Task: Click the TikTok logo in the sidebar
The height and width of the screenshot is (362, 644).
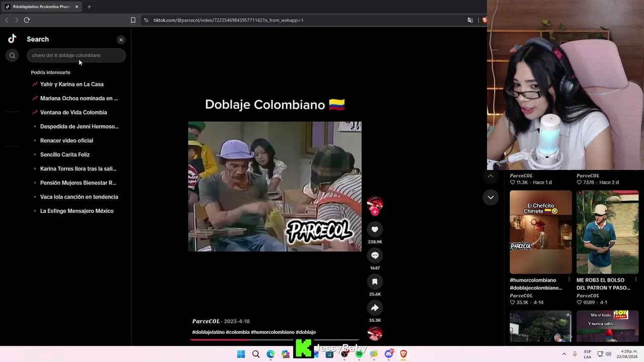Action: click(x=12, y=39)
